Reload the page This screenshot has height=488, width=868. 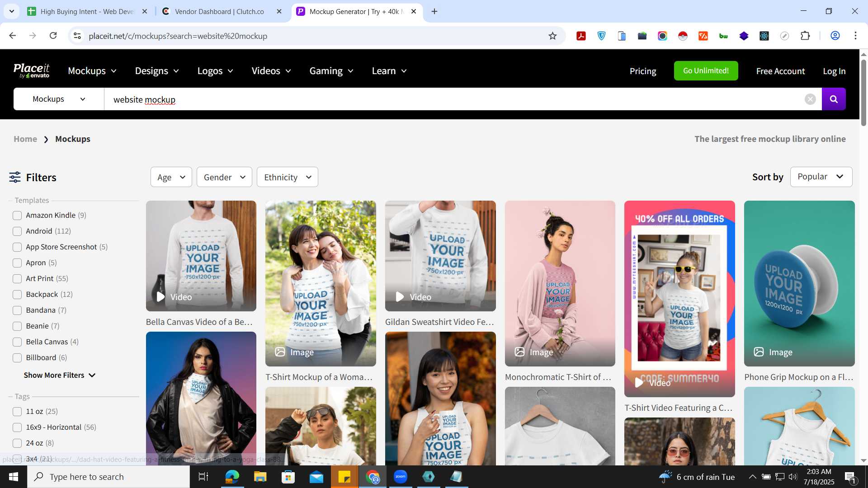click(53, 36)
